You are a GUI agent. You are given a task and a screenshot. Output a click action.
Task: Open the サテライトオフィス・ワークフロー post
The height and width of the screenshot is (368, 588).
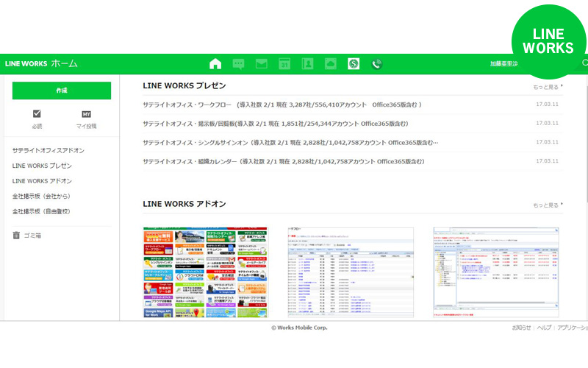click(x=282, y=105)
